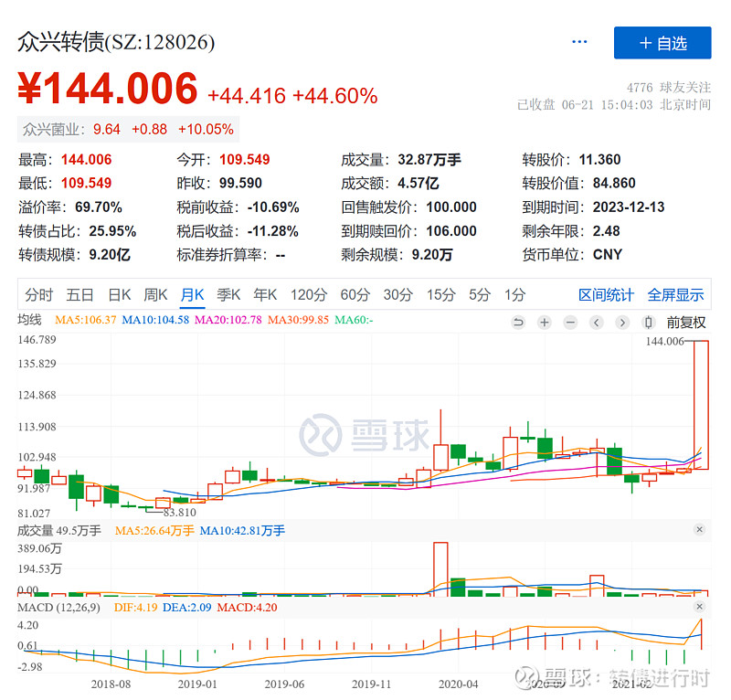
Task: Hide the volume indicator panel
Action: (699, 529)
